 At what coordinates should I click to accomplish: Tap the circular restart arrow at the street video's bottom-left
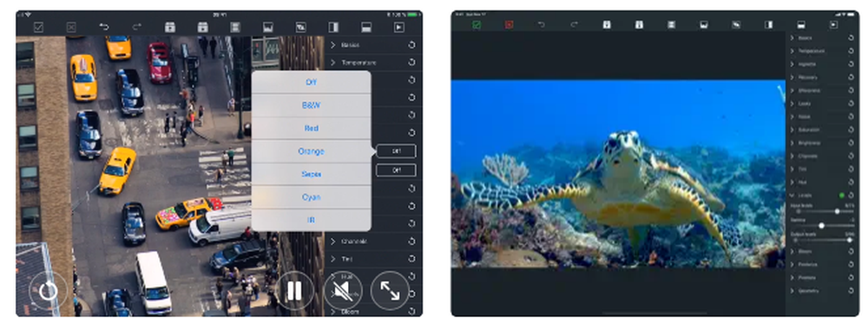(48, 290)
